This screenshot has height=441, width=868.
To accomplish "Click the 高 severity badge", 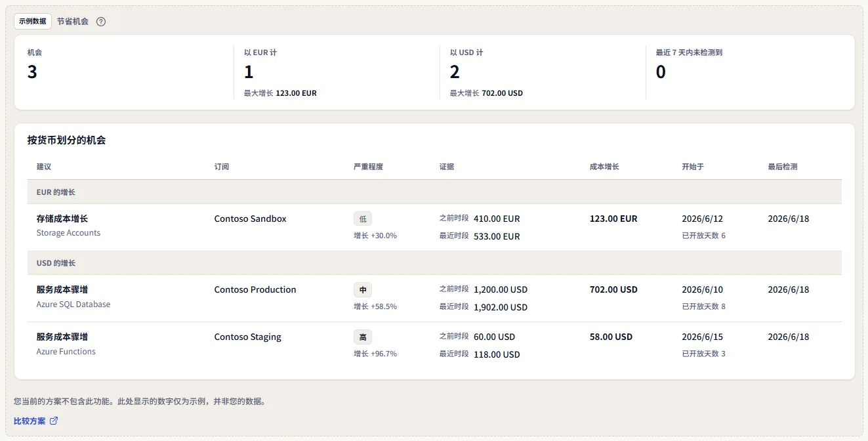I will pyautogui.click(x=363, y=337).
